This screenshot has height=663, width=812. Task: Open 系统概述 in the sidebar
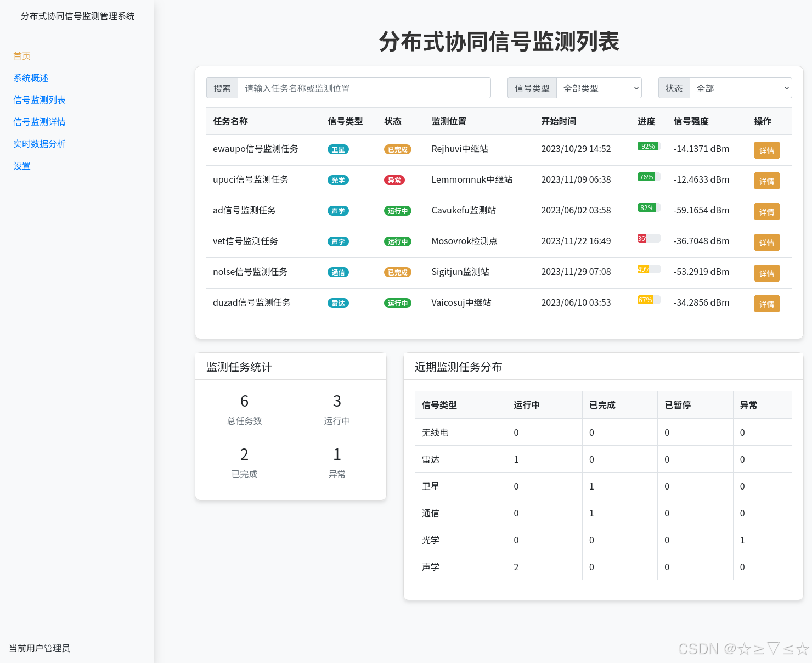tap(31, 77)
